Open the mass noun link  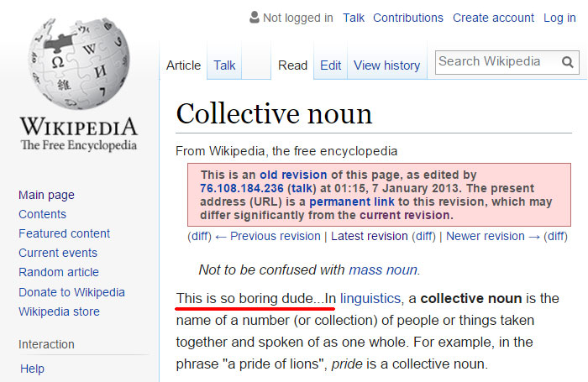pos(383,269)
